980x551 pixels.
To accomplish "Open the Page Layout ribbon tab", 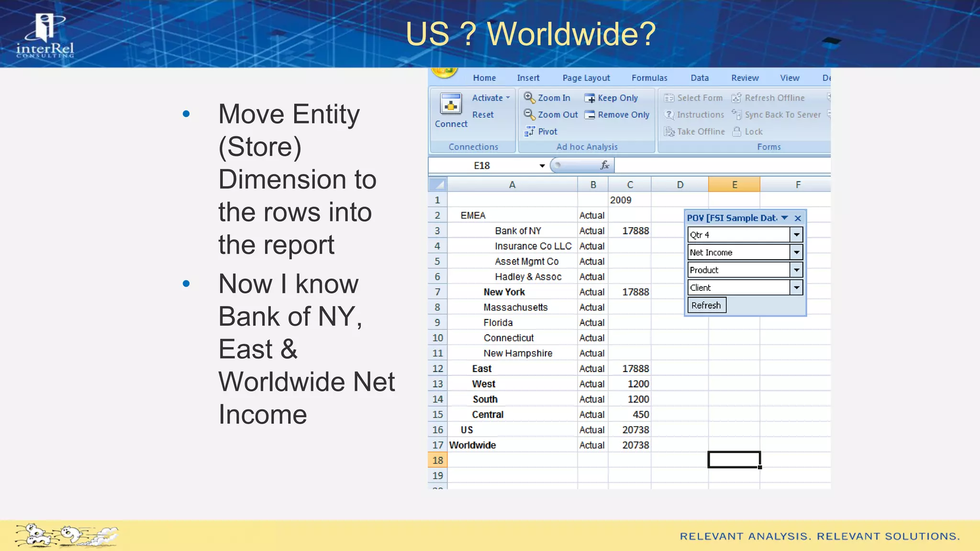I will (586, 78).
